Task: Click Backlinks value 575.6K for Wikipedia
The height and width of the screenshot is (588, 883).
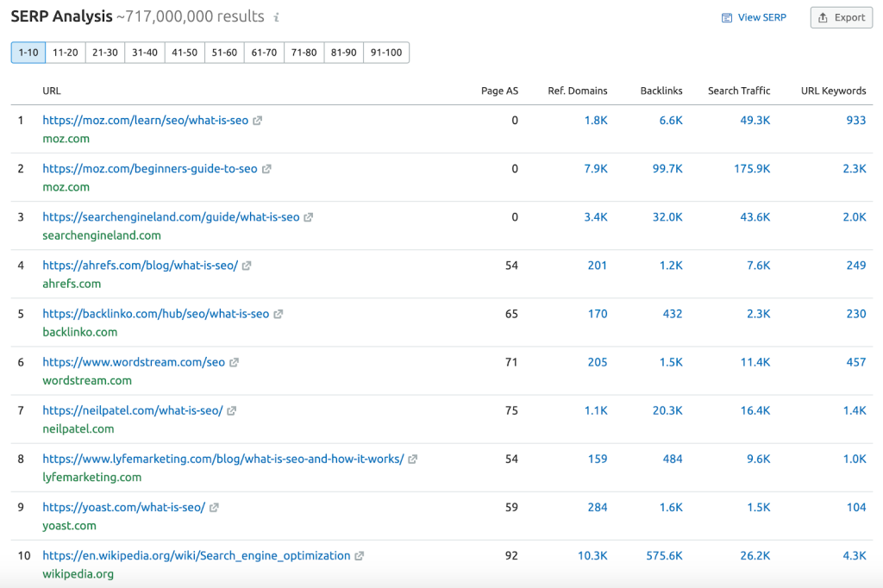Action: 664,556
